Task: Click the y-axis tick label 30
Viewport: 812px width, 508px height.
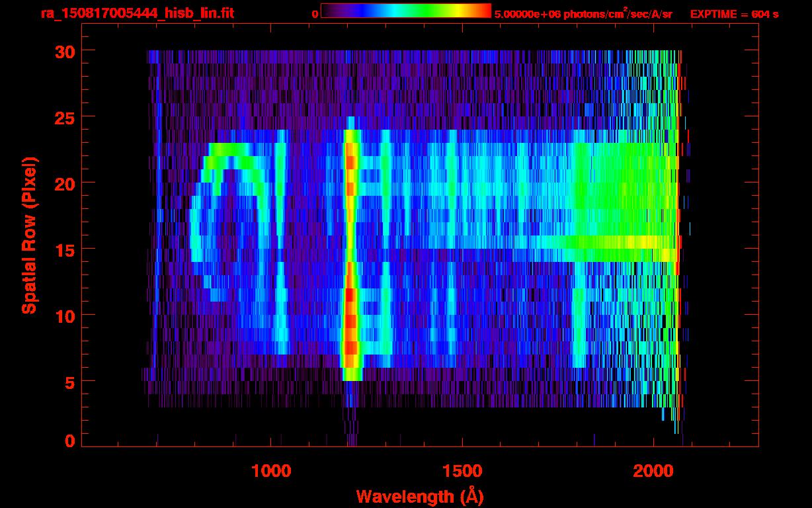Action: (65, 51)
